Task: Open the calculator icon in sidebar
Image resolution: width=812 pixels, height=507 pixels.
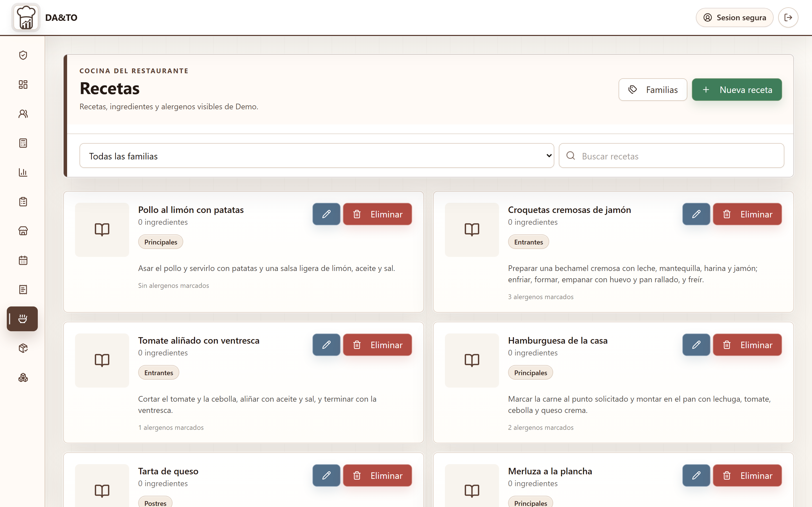Action: pyautogui.click(x=23, y=143)
